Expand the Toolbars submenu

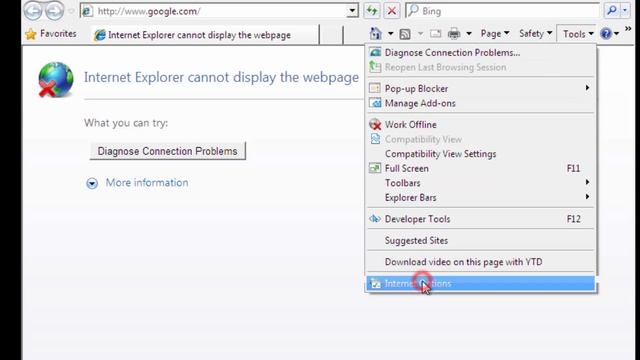click(x=480, y=183)
